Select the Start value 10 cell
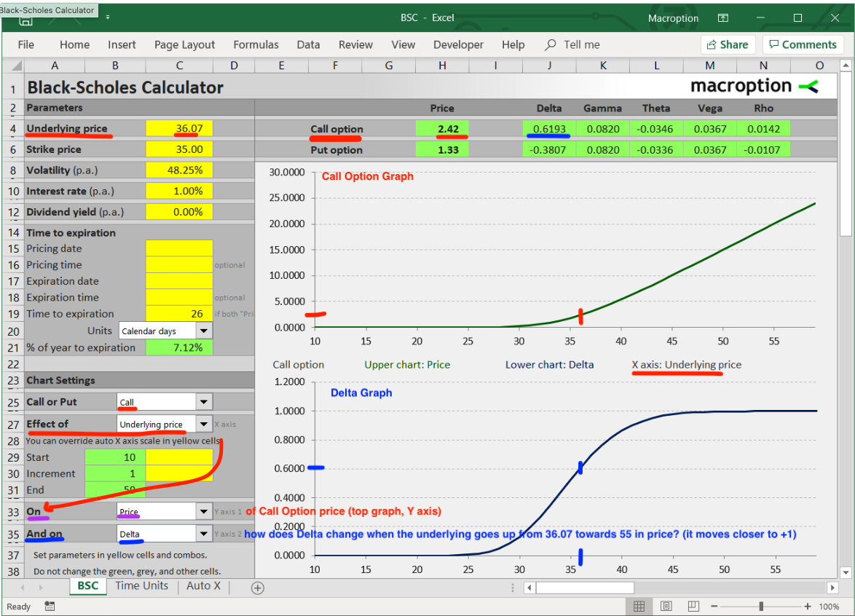 pos(115,457)
